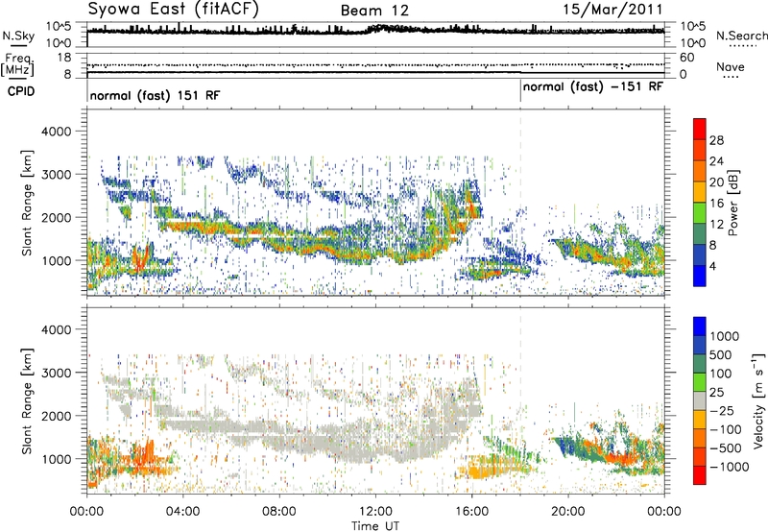Click 'normal (fast) 151 RF' text

155,95
